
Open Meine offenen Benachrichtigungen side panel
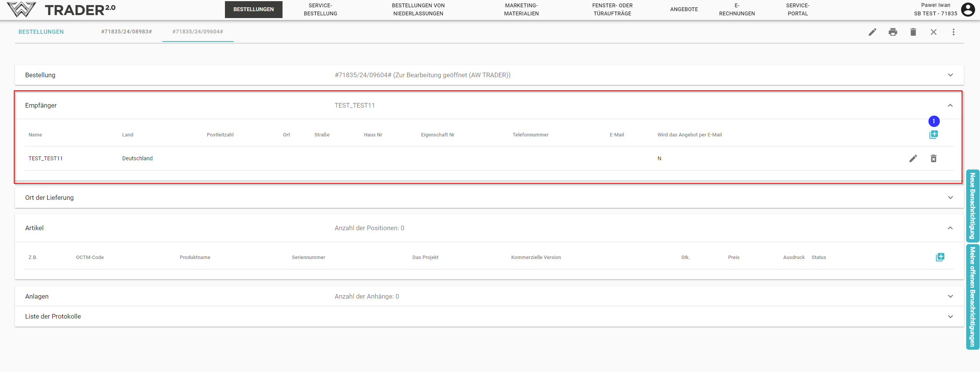coord(972,297)
